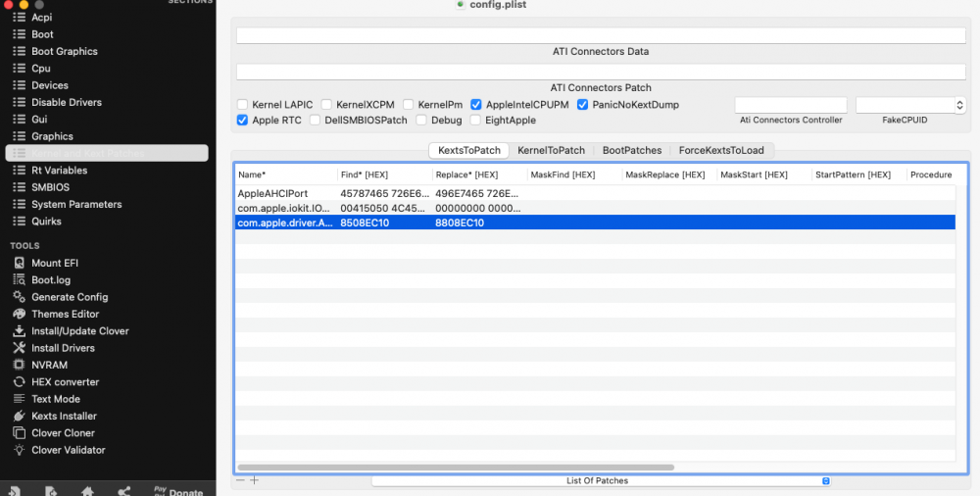Open the Acpi section
This screenshot has width=980, height=496.
[x=42, y=18]
